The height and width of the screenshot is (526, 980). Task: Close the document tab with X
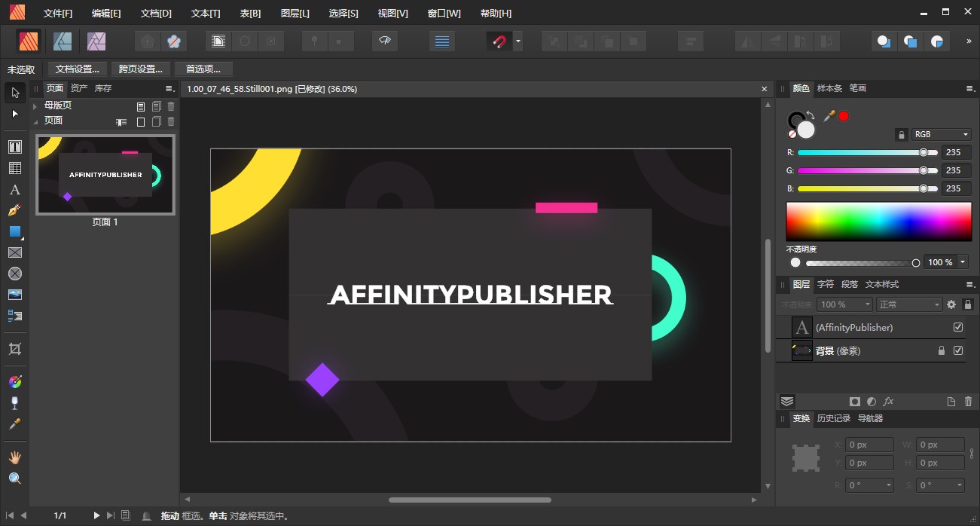pyautogui.click(x=765, y=89)
